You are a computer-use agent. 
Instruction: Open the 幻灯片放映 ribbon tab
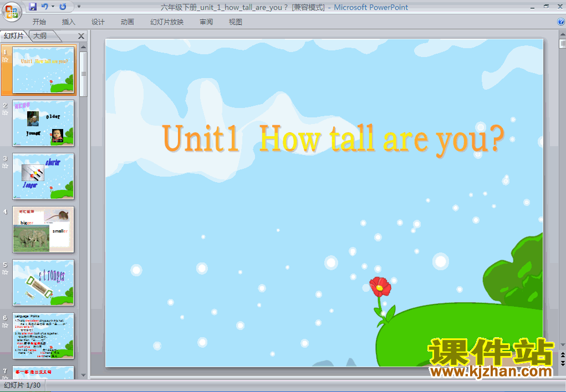point(167,22)
